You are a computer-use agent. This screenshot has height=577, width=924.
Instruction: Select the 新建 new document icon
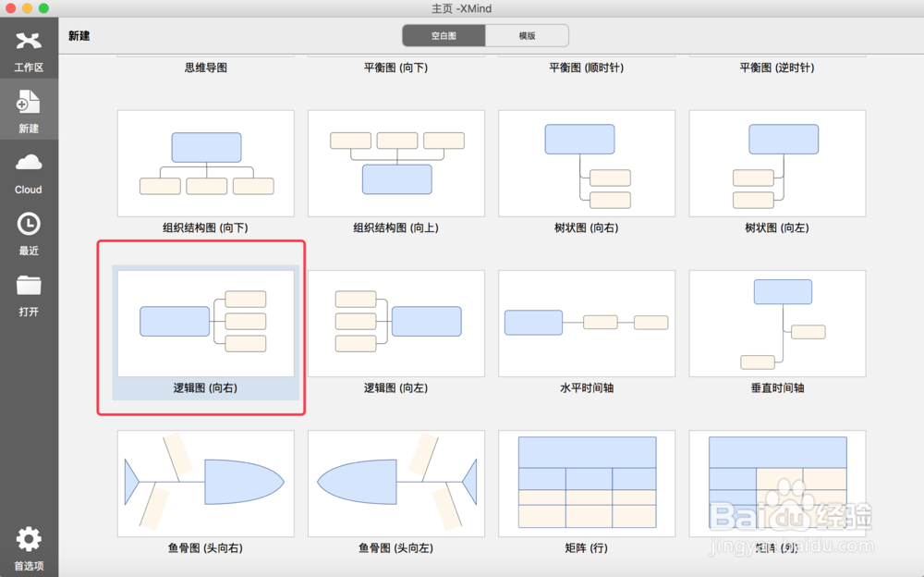28,109
